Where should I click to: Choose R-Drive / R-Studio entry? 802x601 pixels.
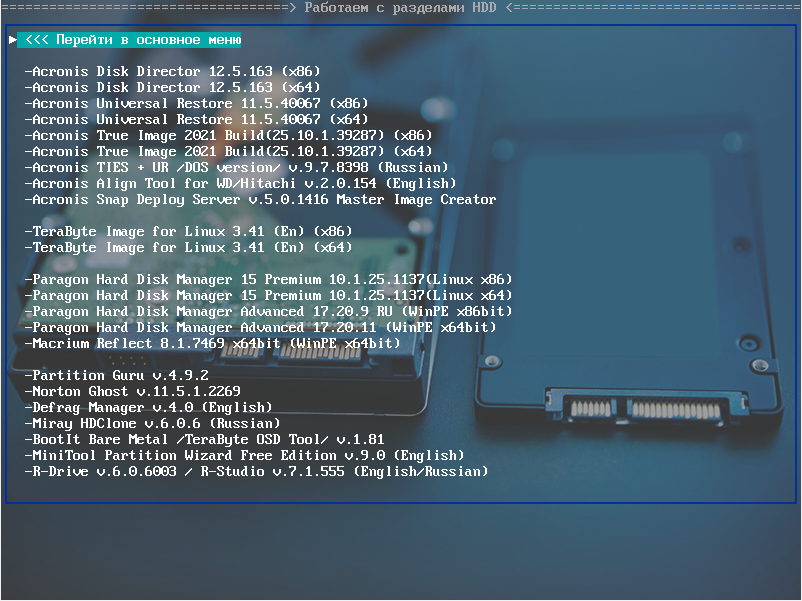(x=256, y=472)
